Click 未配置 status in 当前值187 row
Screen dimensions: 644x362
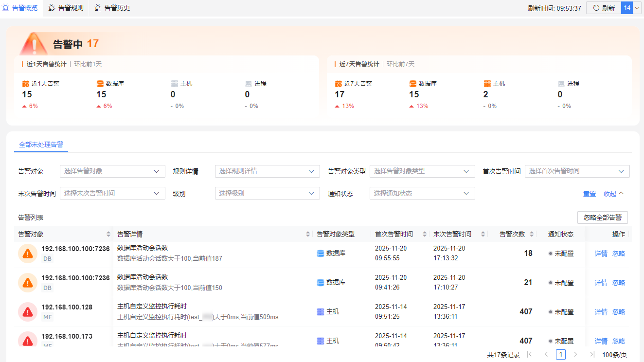561,253
